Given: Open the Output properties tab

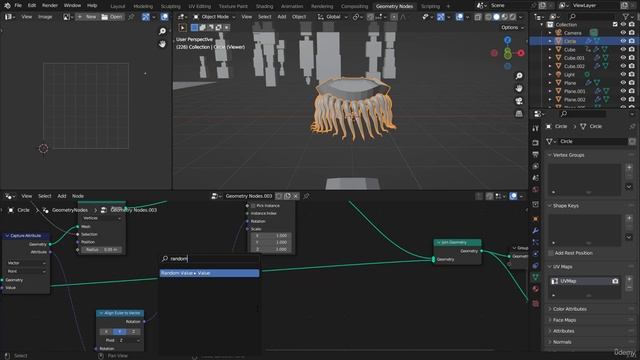Looking at the screenshot, I should 536,154.
